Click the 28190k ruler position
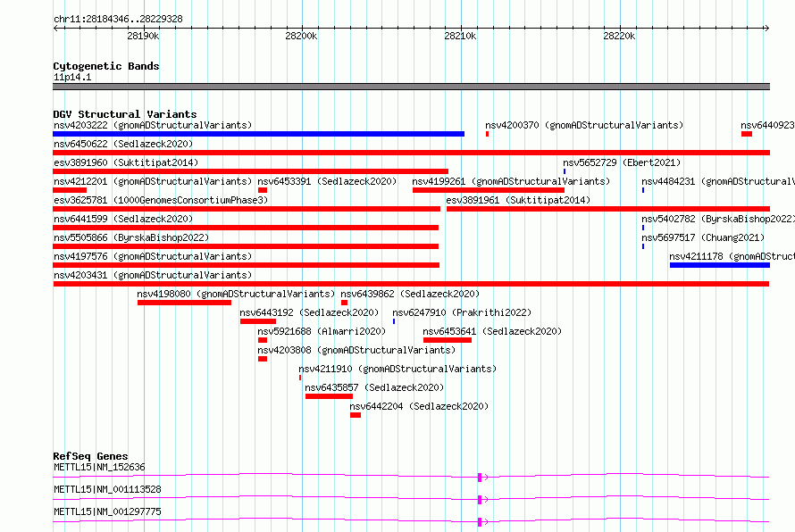The height and width of the screenshot is (532, 795). [x=143, y=36]
